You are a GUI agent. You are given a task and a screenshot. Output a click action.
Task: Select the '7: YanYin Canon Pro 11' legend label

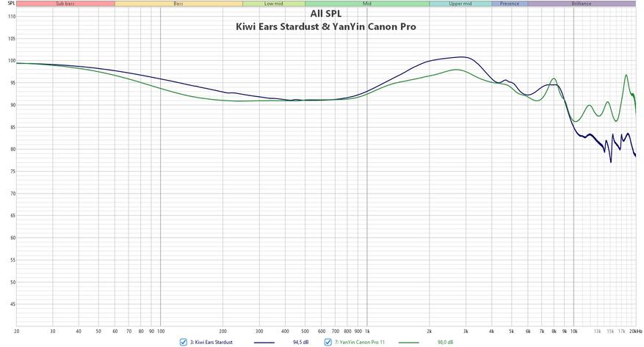(x=359, y=342)
